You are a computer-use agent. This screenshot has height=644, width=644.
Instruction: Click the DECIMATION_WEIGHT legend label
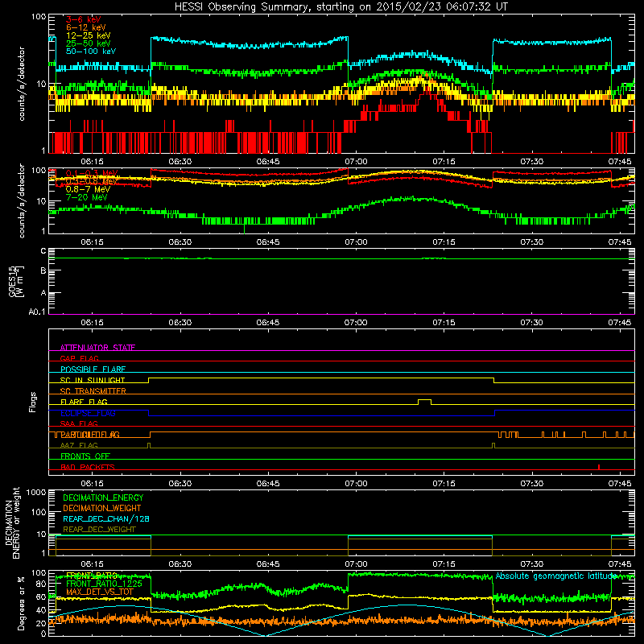tap(102, 508)
